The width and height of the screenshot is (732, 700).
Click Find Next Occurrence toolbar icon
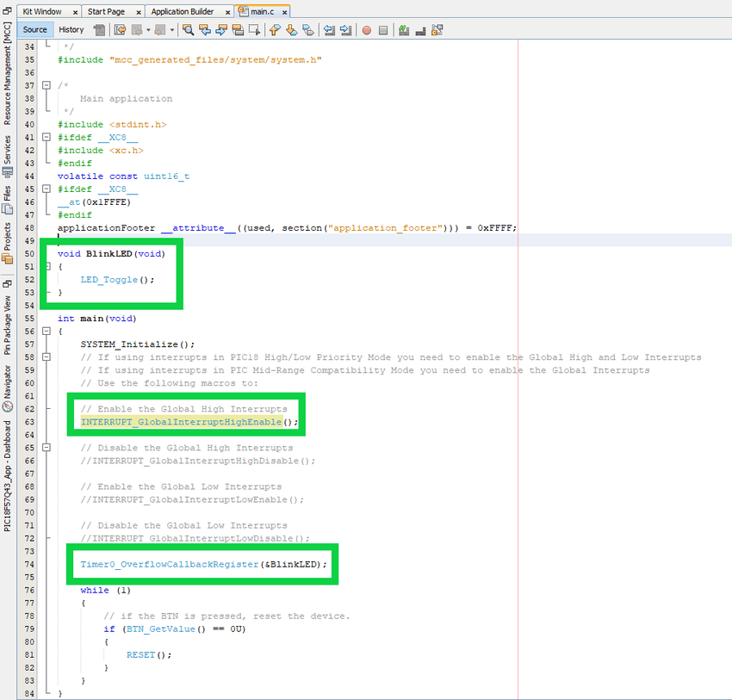pyautogui.click(x=221, y=30)
